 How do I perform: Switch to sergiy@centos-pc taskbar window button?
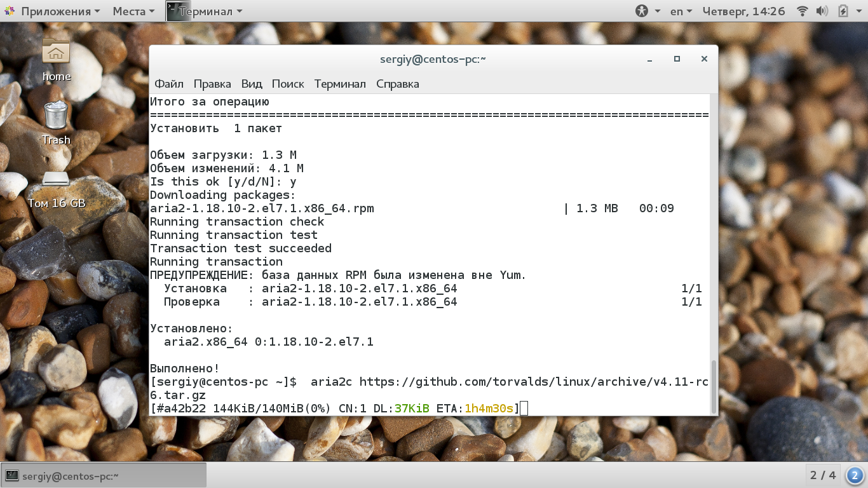[104, 475]
